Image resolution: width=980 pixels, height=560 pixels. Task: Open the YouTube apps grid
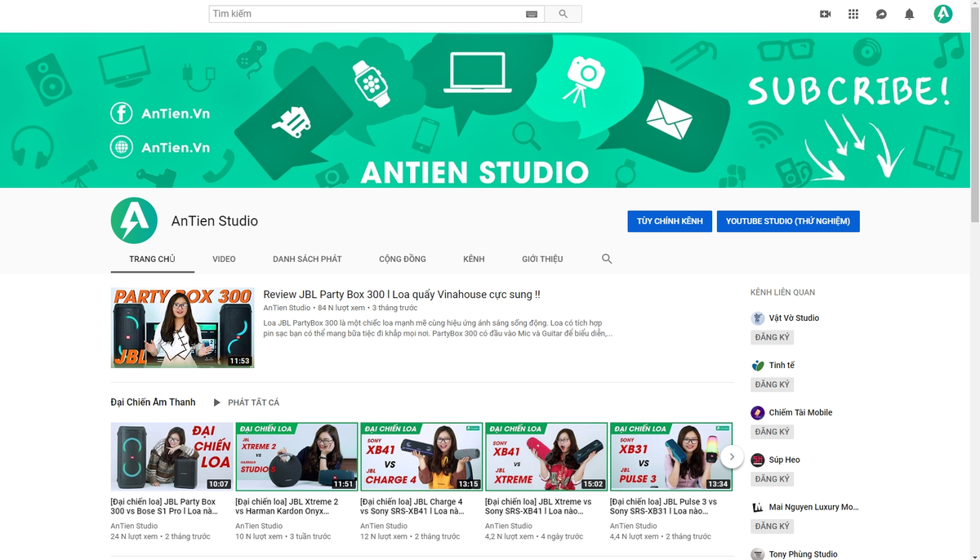click(x=853, y=14)
